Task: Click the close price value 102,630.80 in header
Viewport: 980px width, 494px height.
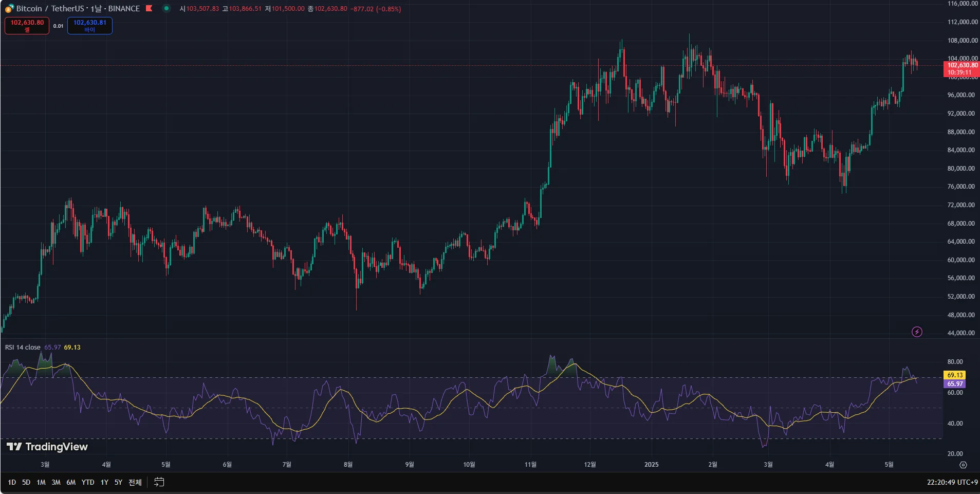Action: [x=331, y=9]
